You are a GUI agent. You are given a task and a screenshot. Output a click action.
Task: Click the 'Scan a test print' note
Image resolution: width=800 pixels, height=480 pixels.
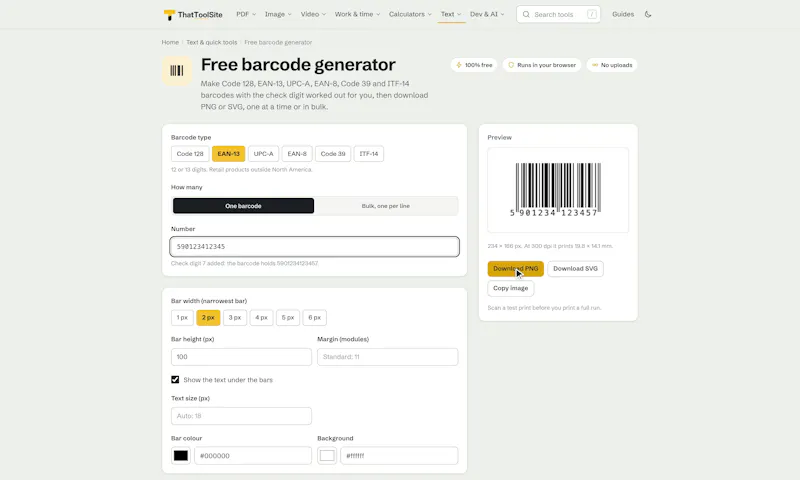pyautogui.click(x=544, y=308)
